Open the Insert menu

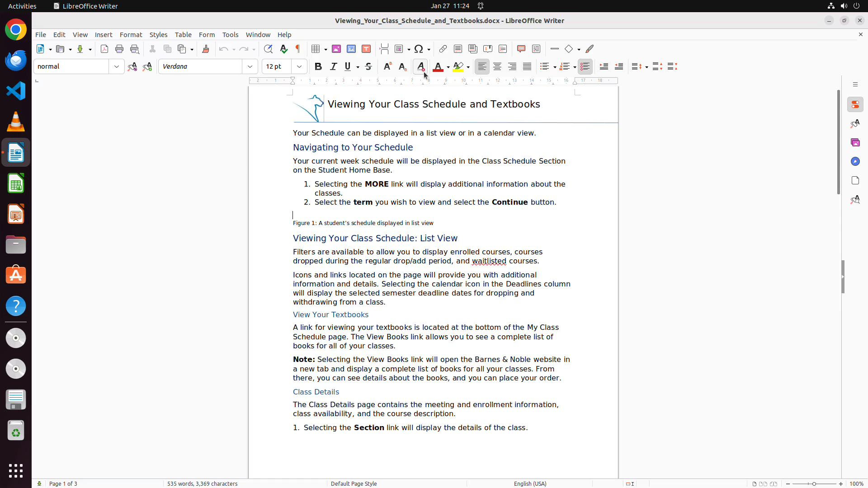[104, 35]
